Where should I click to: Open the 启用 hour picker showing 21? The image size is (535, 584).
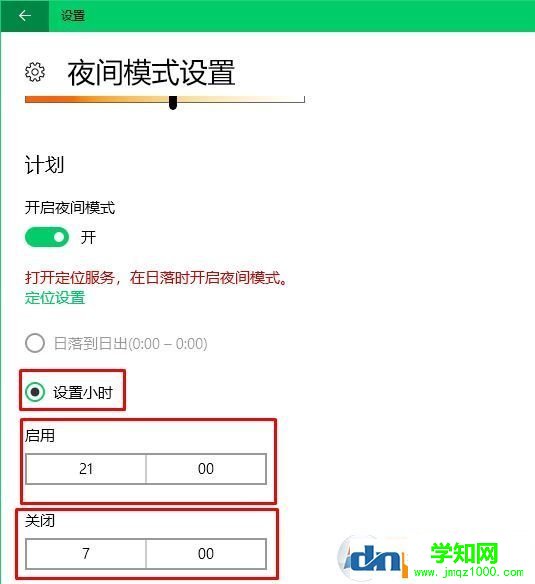click(86, 469)
